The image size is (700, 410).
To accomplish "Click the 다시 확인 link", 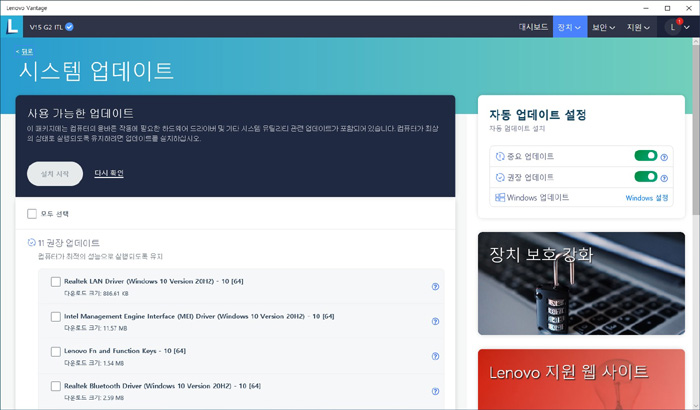I will point(109,173).
